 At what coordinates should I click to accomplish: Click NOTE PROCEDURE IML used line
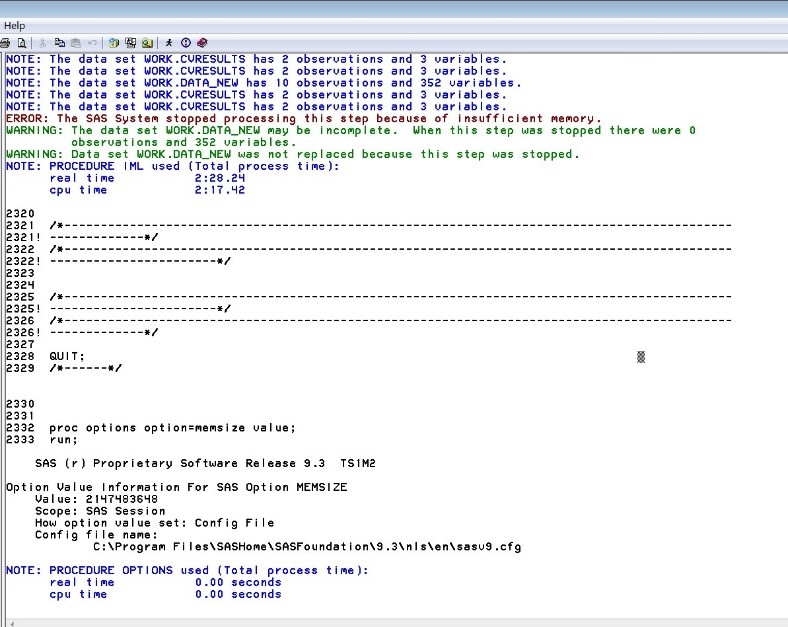[x=173, y=166]
